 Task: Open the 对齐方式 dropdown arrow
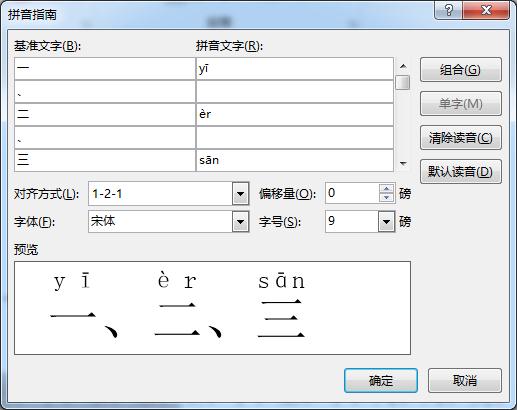tap(240, 194)
